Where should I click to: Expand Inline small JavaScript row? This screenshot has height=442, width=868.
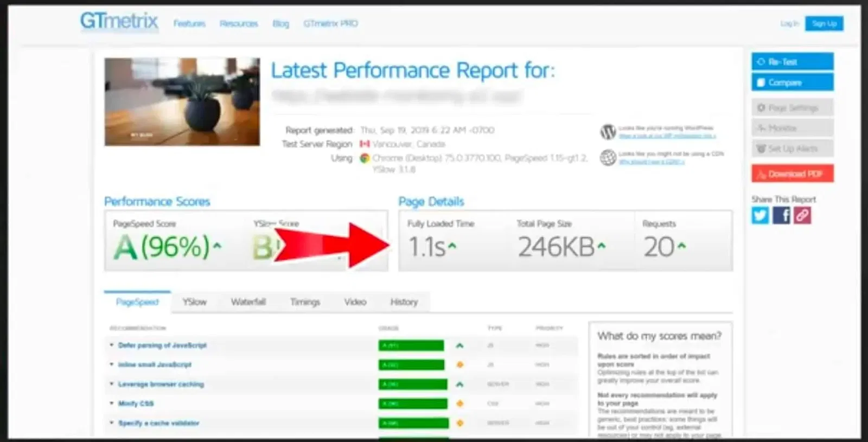(x=155, y=365)
